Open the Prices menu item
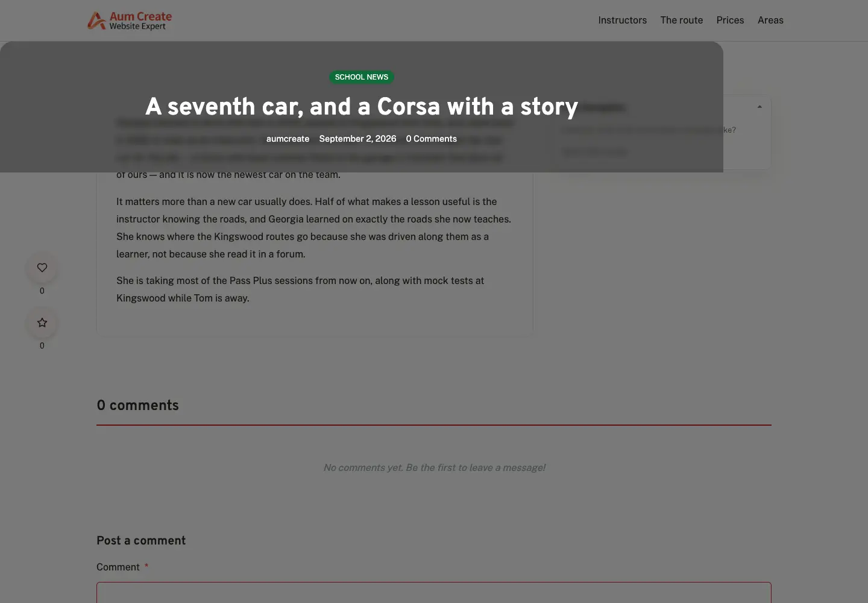 [x=730, y=21]
